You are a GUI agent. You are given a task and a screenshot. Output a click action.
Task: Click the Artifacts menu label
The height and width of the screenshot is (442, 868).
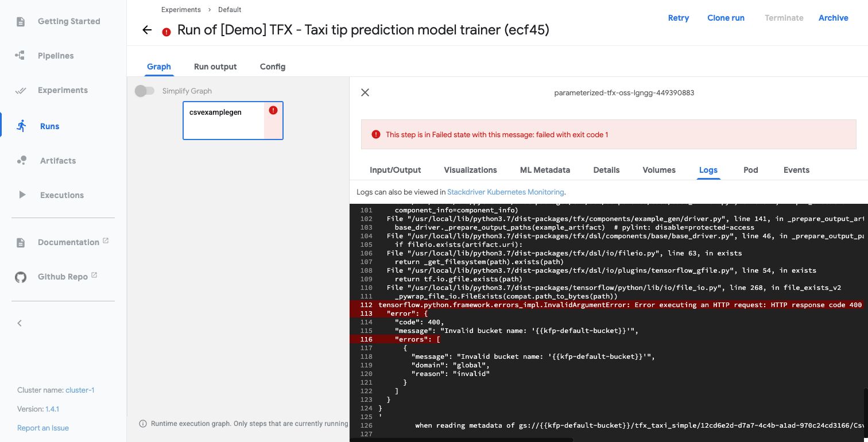point(58,161)
